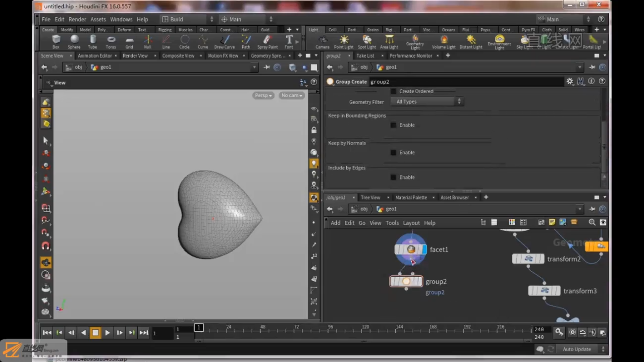
Task: Click the stop playback button
Action: [96, 333]
